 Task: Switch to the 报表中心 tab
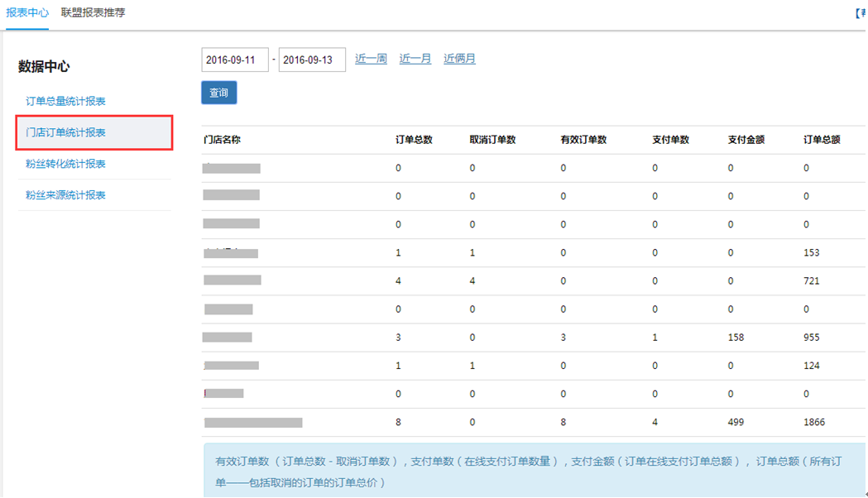pyautogui.click(x=26, y=13)
